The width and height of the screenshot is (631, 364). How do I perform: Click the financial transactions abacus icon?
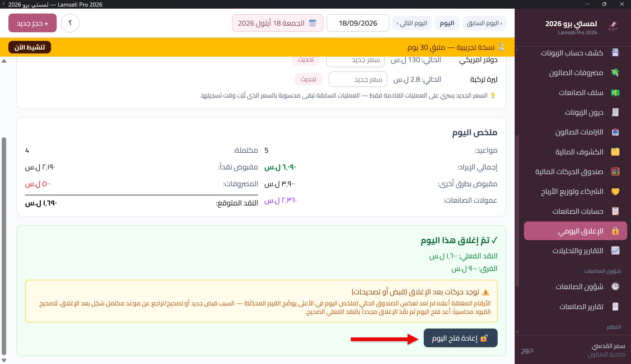click(615, 171)
